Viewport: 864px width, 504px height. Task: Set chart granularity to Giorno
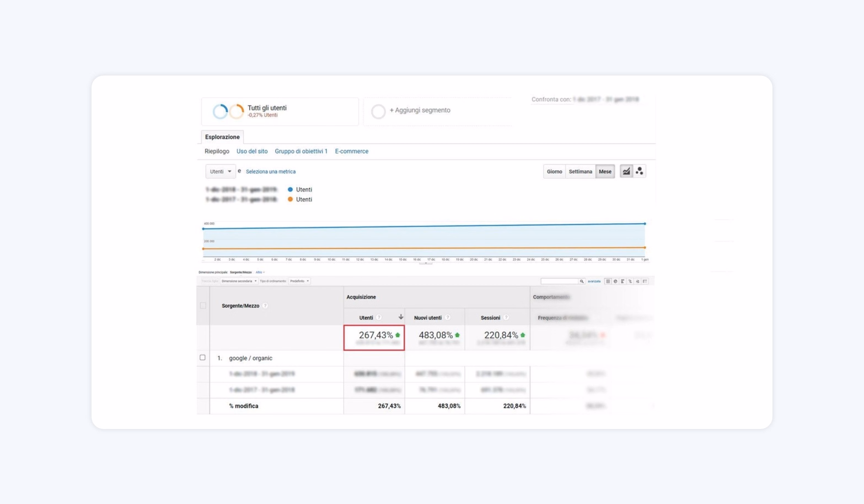tap(554, 171)
